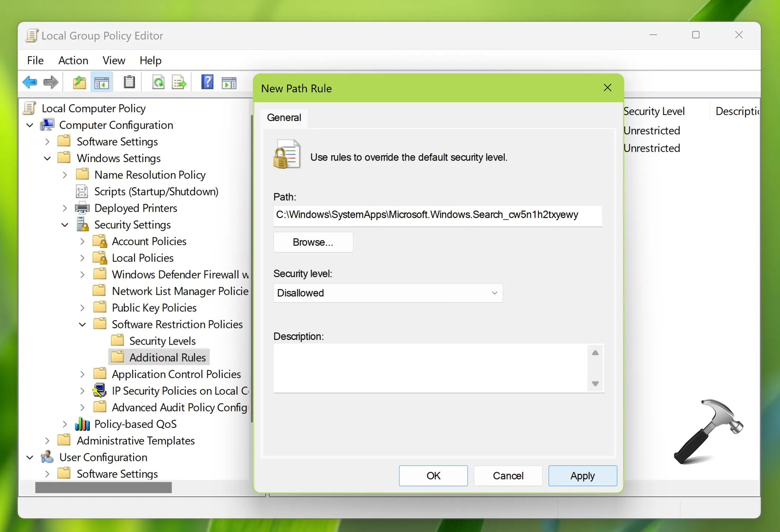Viewport: 780px width, 532px height.
Task: Open the View menu in menubar
Action: click(113, 60)
